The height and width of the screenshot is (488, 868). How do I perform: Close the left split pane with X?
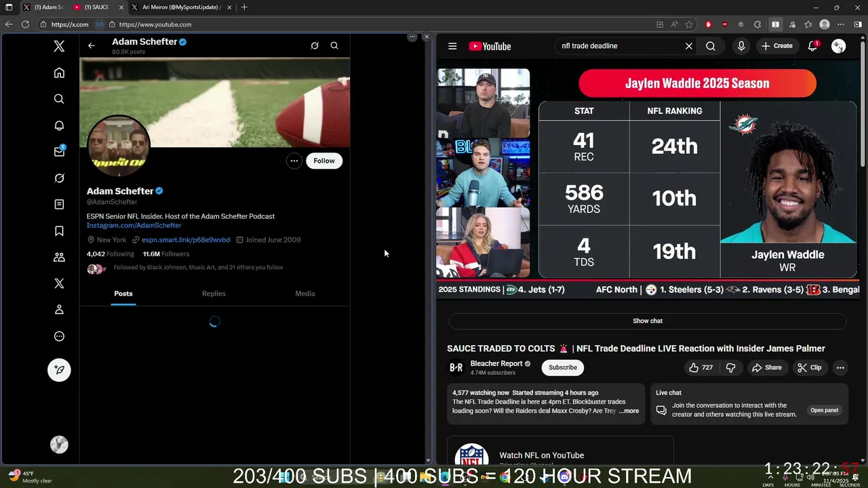426,37
